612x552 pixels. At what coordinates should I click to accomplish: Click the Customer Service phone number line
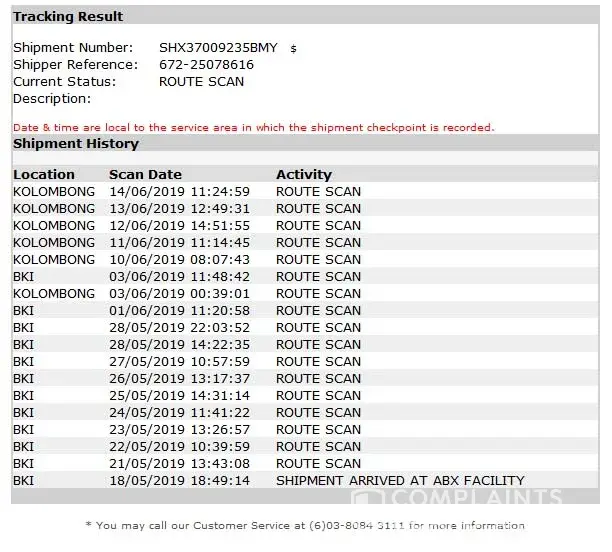click(x=305, y=525)
